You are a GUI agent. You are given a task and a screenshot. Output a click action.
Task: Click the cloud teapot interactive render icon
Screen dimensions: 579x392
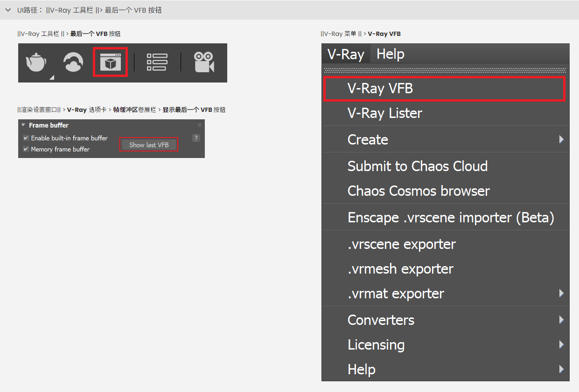[x=73, y=62]
